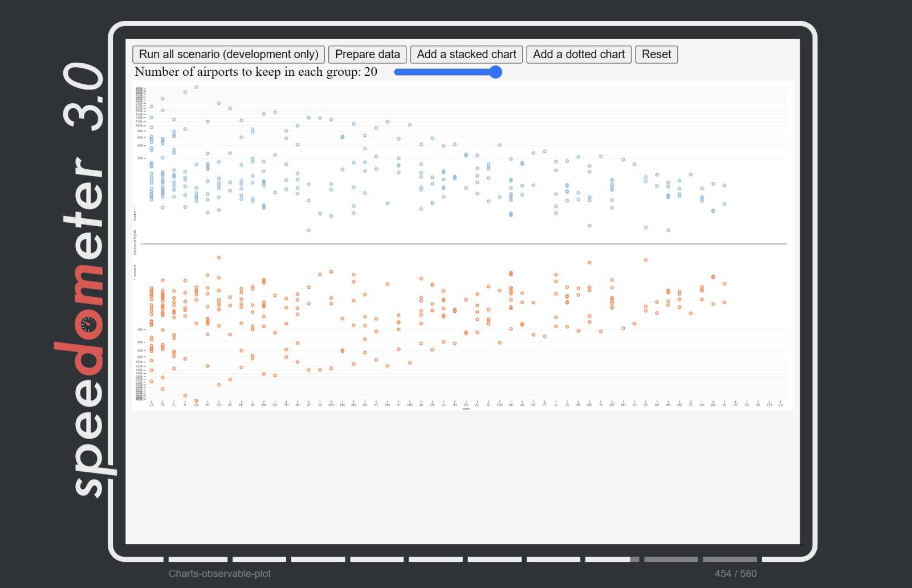Click the topmost blue dot in GA column

[197, 87]
